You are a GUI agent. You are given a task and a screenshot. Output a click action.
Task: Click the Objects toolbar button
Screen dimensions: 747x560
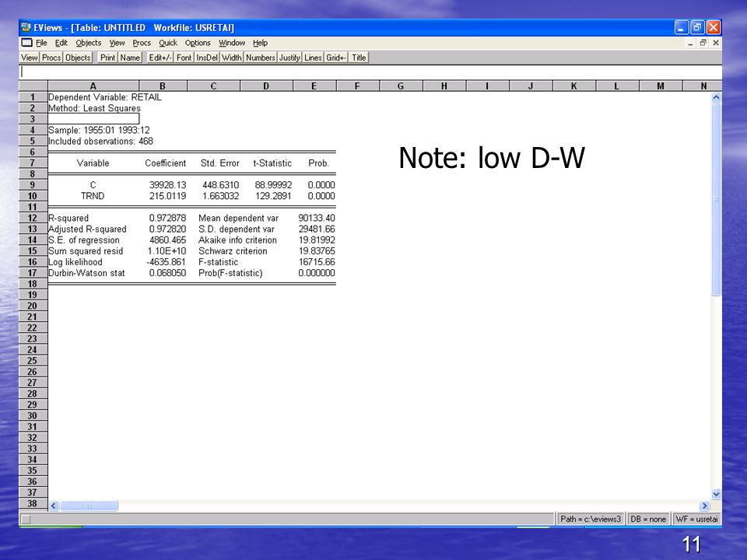(x=78, y=58)
